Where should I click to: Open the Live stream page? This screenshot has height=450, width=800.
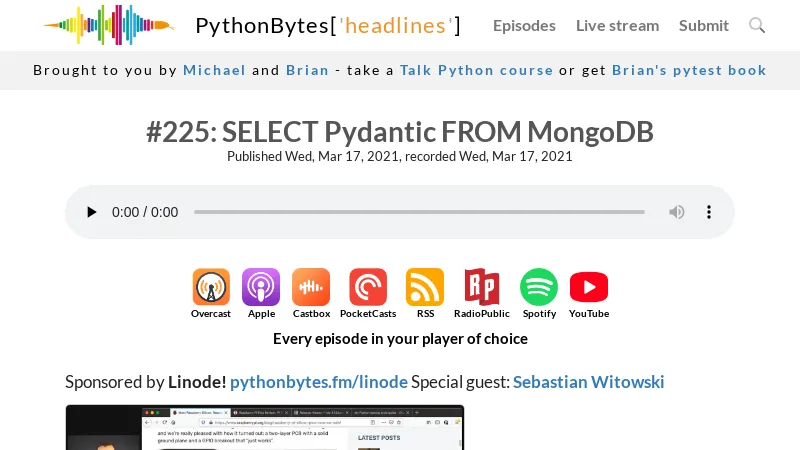617,26
